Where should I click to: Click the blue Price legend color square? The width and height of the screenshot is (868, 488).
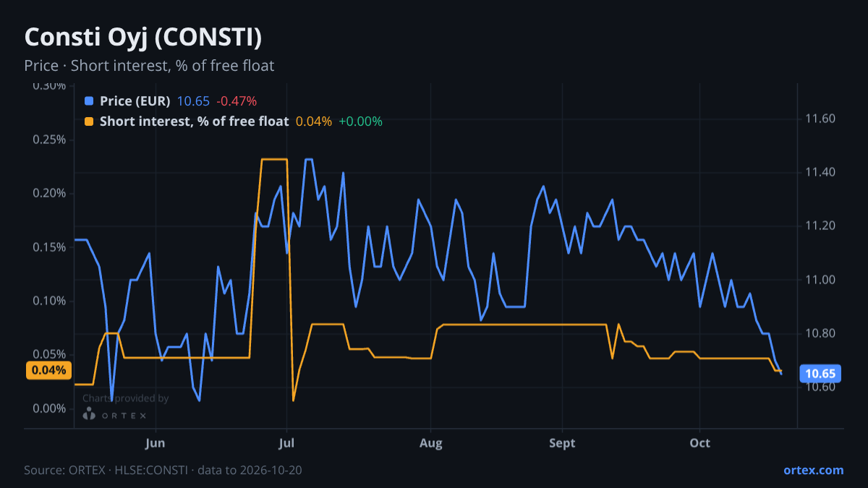(x=89, y=101)
